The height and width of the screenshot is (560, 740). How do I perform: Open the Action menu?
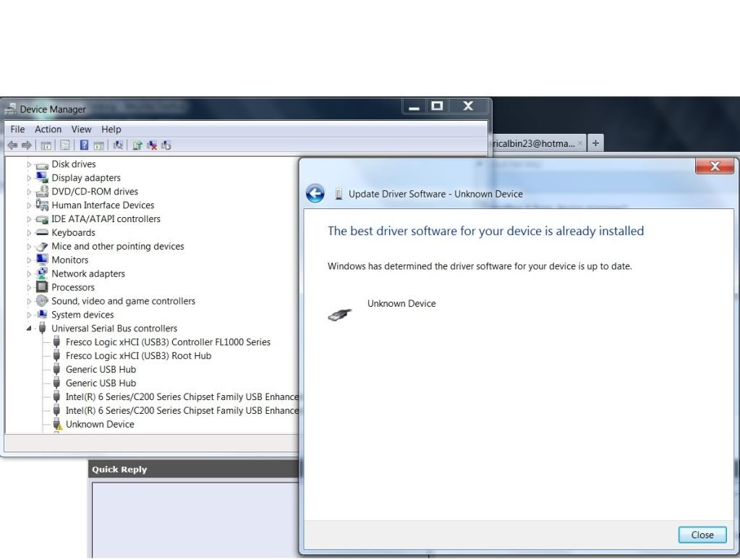pyautogui.click(x=48, y=130)
